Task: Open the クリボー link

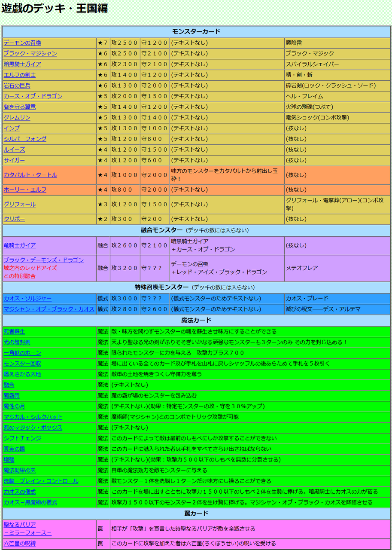Action: pos(14,219)
